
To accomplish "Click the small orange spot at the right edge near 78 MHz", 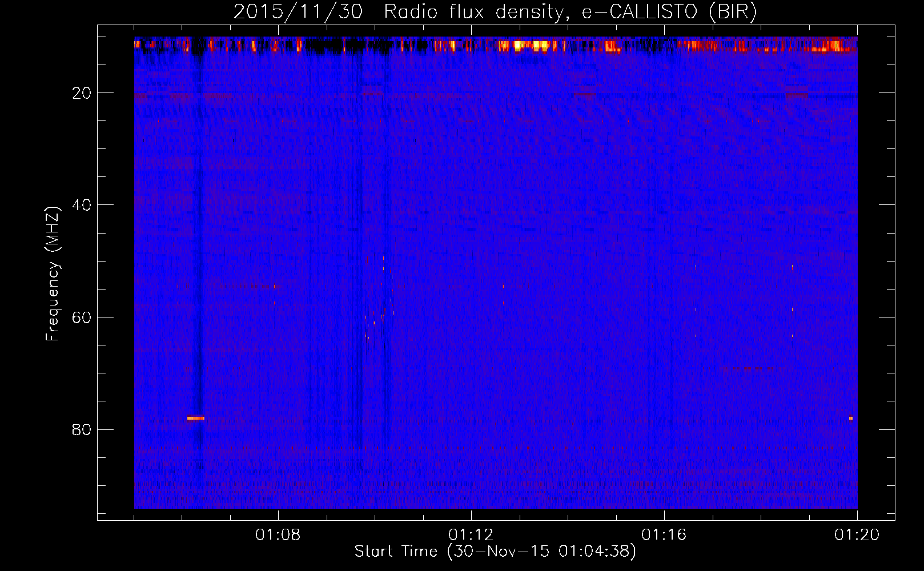I will coord(850,418).
